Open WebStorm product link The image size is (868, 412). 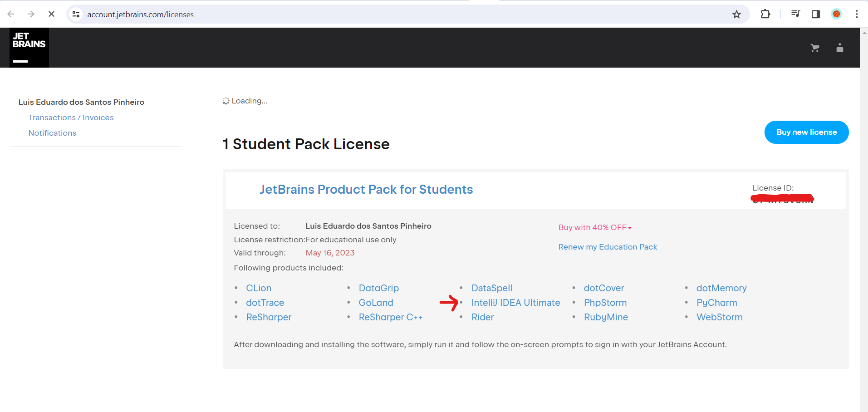719,317
